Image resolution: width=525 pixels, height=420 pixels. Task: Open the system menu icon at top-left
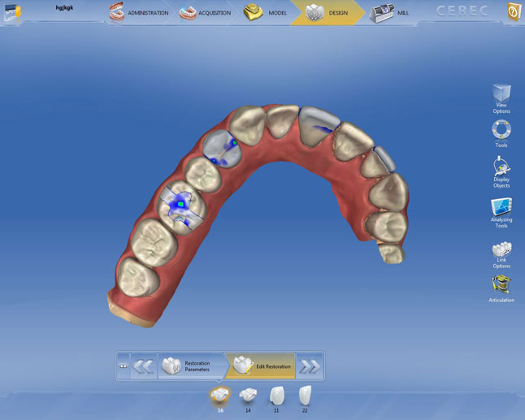[12, 12]
